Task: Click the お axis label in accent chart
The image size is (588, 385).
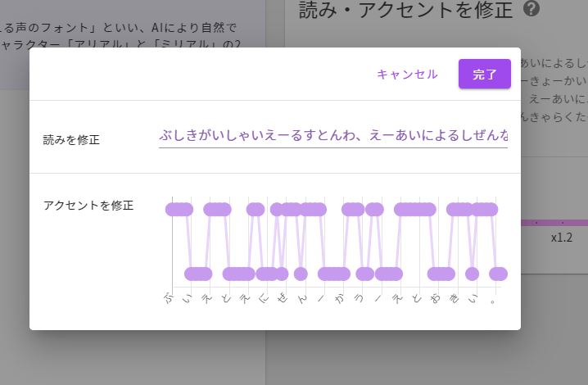Action: 435,299
